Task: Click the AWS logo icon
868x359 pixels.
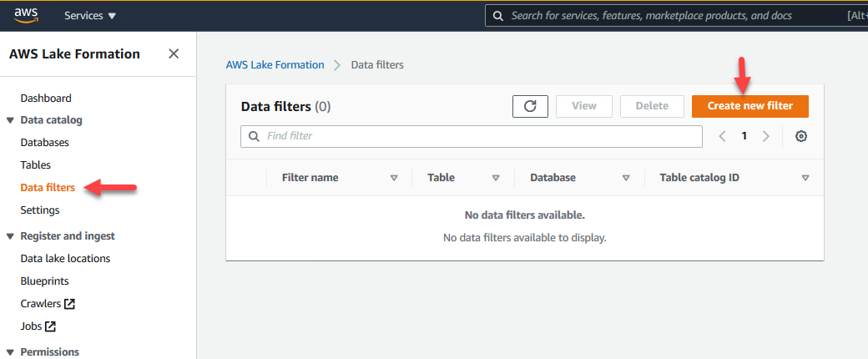Action: click(x=25, y=15)
